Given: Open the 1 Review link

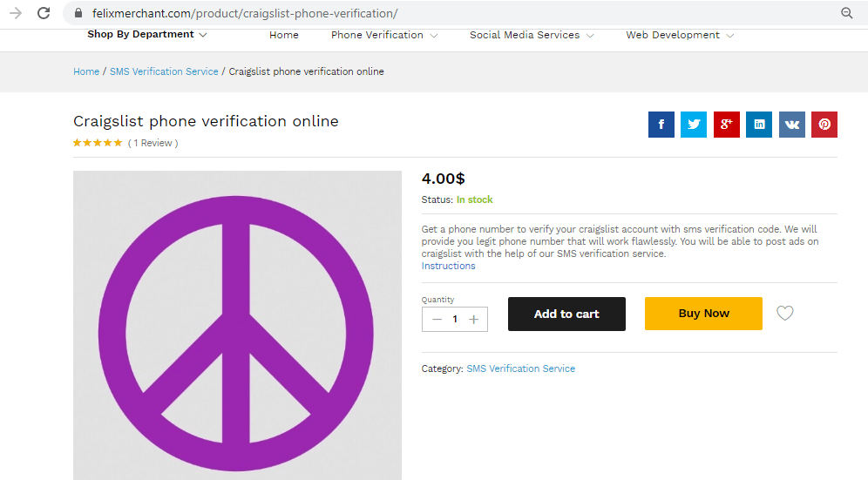Looking at the screenshot, I should point(153,143).
